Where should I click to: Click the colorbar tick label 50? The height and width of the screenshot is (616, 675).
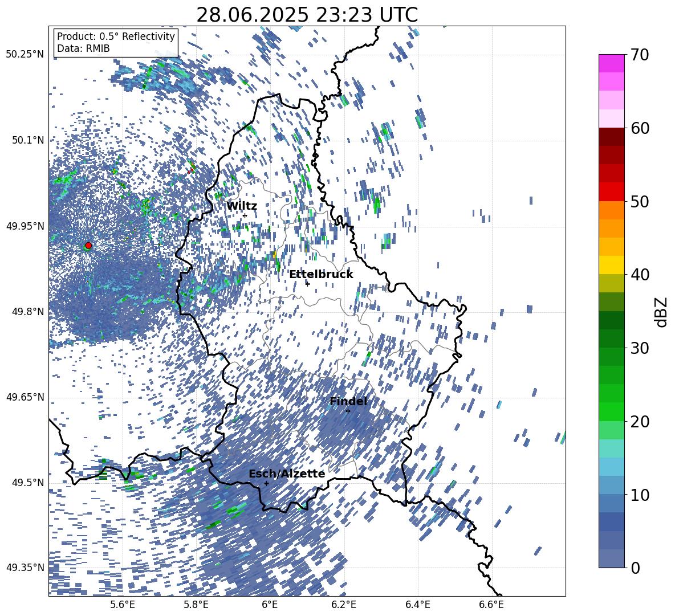pos(640,201)
